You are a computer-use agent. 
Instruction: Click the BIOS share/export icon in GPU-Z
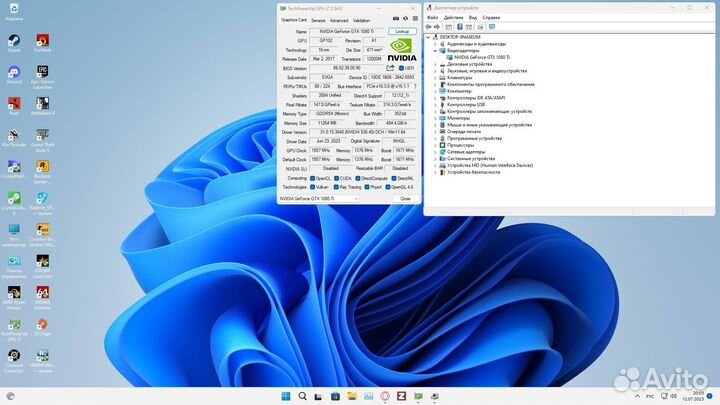(x=388, y=68)
